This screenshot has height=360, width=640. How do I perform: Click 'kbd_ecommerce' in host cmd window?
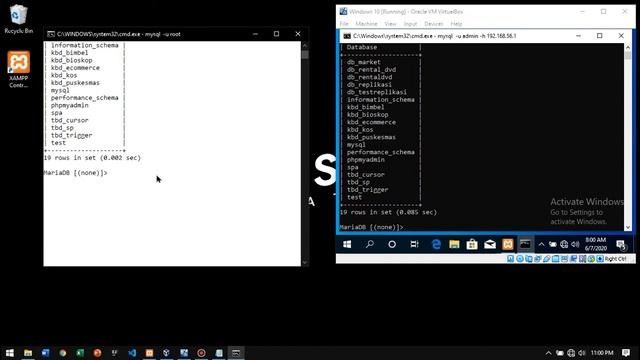tap(75, 68)
